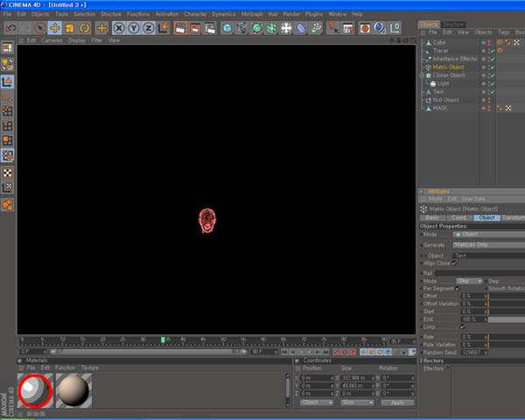The image size is (525, 420).
Task: Activate the Move tool
Action: tap(55, 28)
